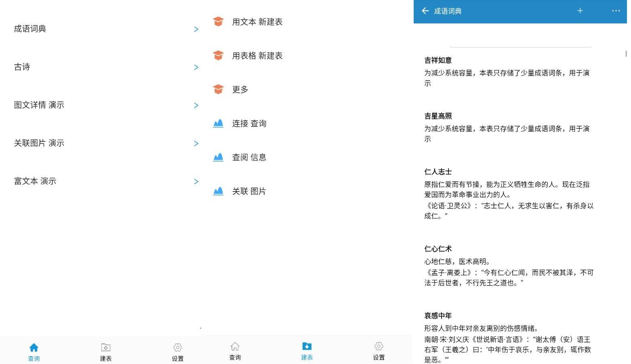
Task: Open the 富文本 演示 list entry
Action: 35,181
